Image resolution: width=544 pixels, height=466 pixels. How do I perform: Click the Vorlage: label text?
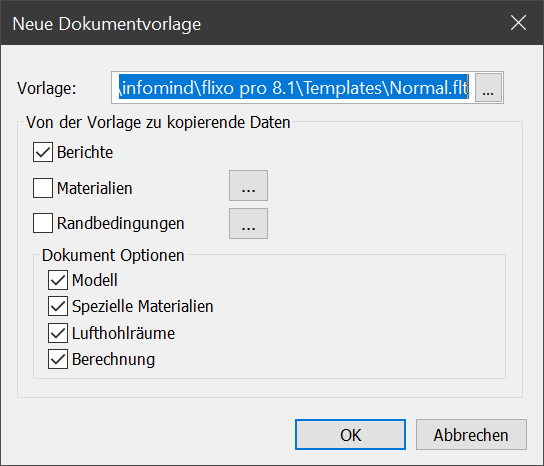point(47,88)
